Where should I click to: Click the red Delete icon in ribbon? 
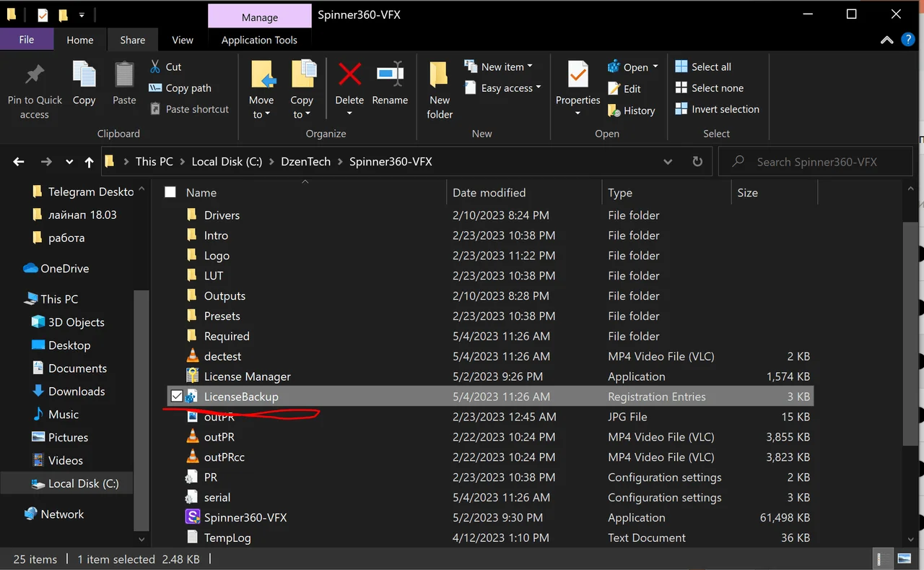click(349, 74)
